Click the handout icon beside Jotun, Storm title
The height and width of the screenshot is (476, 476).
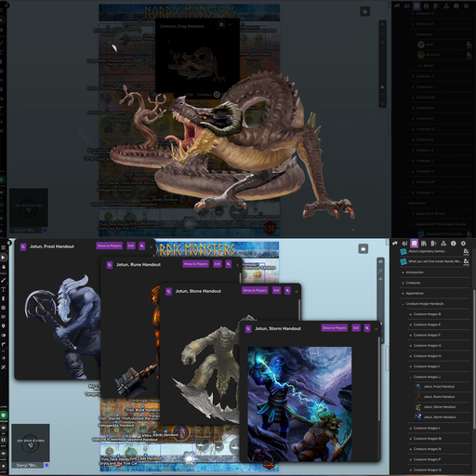point(248,329)
